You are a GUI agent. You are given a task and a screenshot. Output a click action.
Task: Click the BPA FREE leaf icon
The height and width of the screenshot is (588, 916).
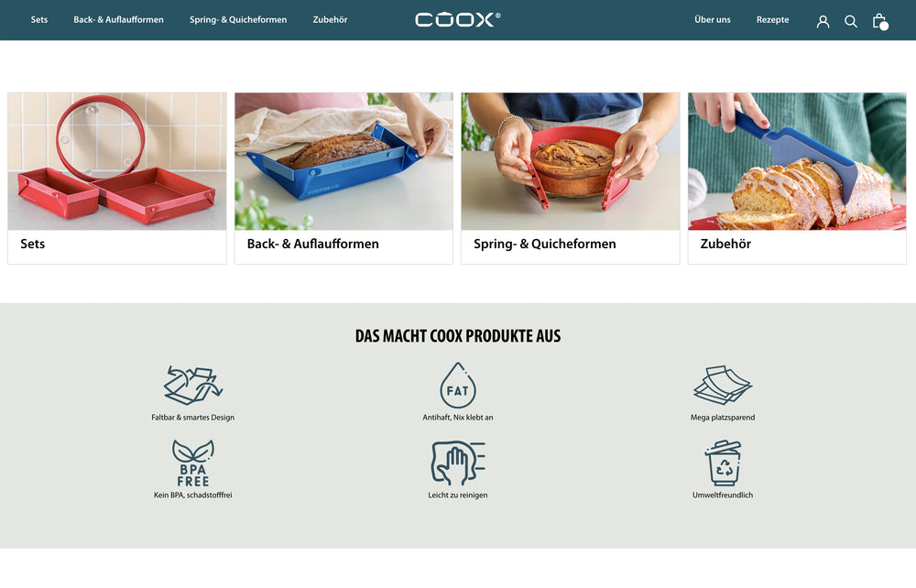[x=192, y=463]
